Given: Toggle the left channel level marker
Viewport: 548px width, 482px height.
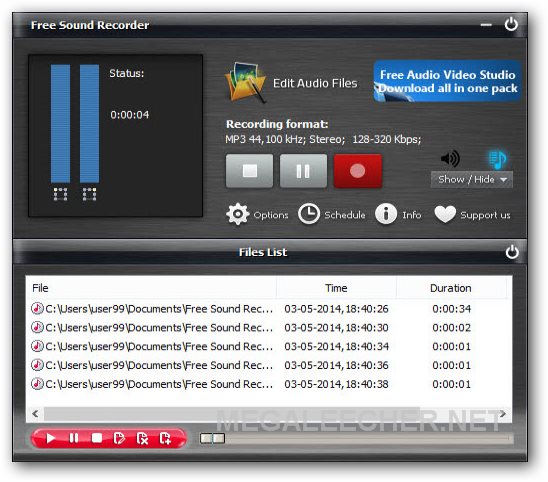Looking at the screenshot, I should pos(60,194).
